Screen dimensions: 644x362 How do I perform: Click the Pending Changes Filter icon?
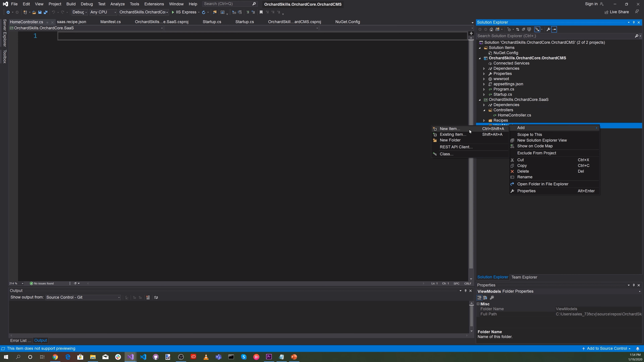point(509,29)
